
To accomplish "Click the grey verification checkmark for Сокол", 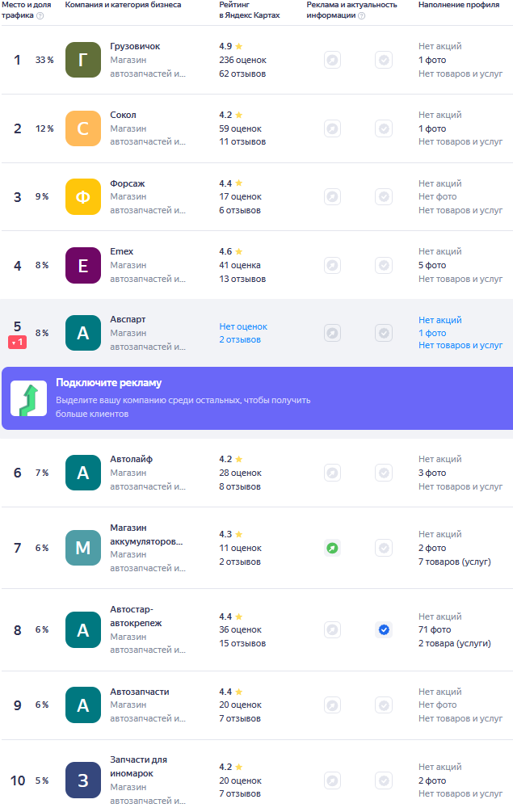I will [x=384, y=128].
